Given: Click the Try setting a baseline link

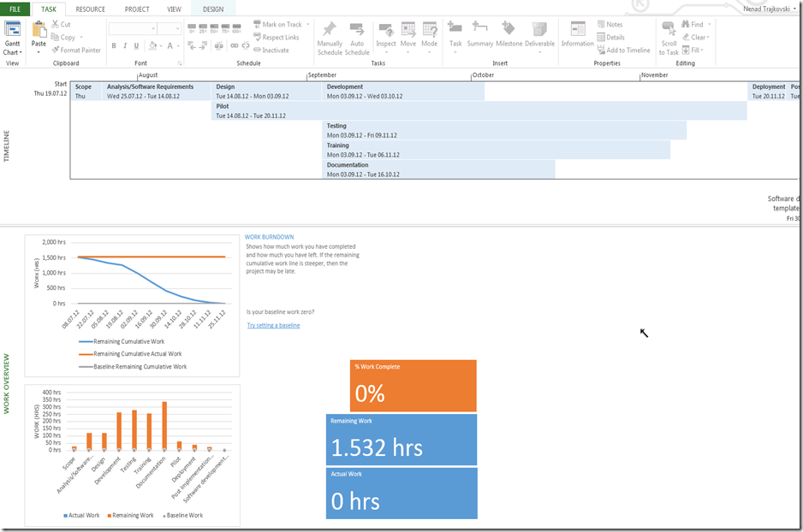Looking at the screenshot, I should click(273, 325).
